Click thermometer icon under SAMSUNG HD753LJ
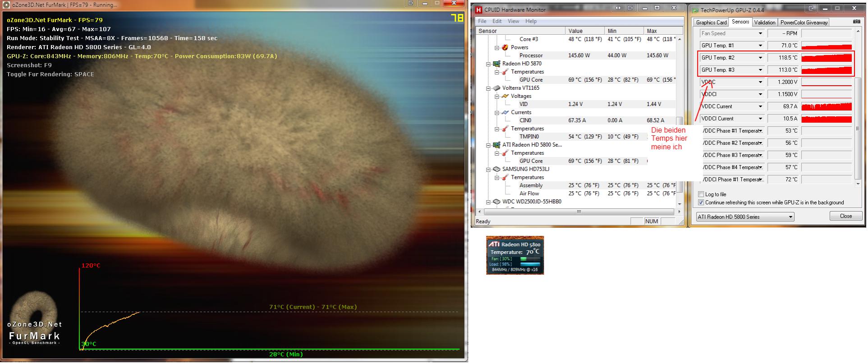The width and height of the screenshot is (868, 364). click(505, 177)
